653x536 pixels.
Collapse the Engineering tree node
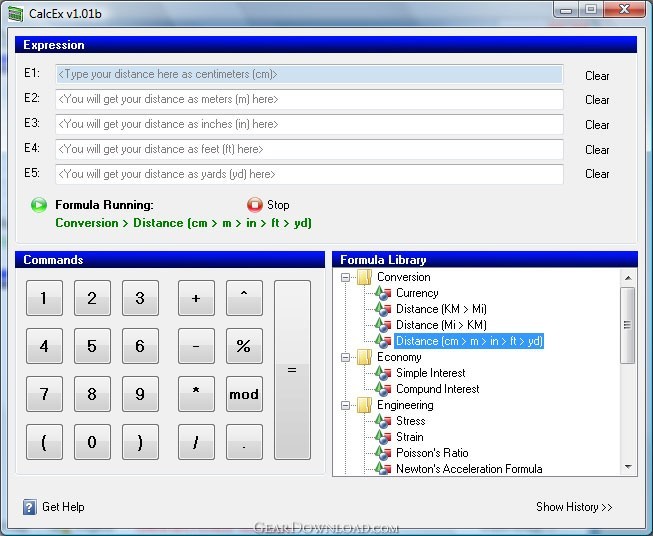pyautogui.click(x=345, y=405)
